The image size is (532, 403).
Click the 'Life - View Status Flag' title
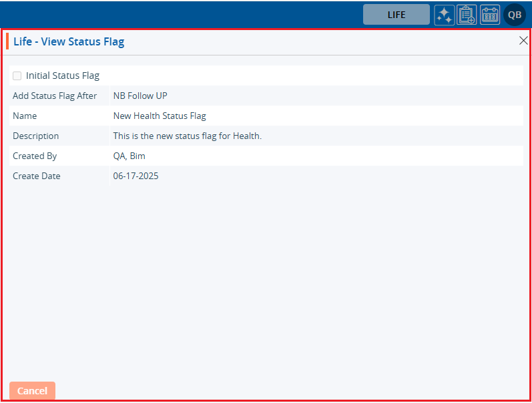point(69,41)
